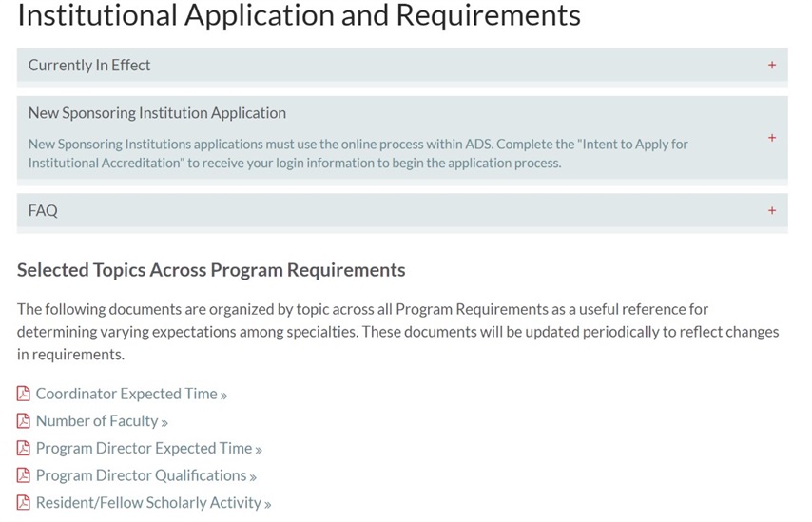Click PDF icon next to Number of Faculty
This screenshot has height=522, width=812.
tap(24, 421)
